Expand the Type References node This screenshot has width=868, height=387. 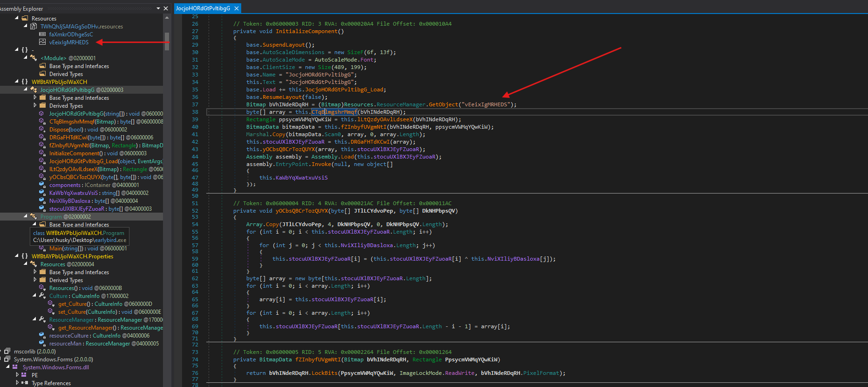click(x=17, y=382)
